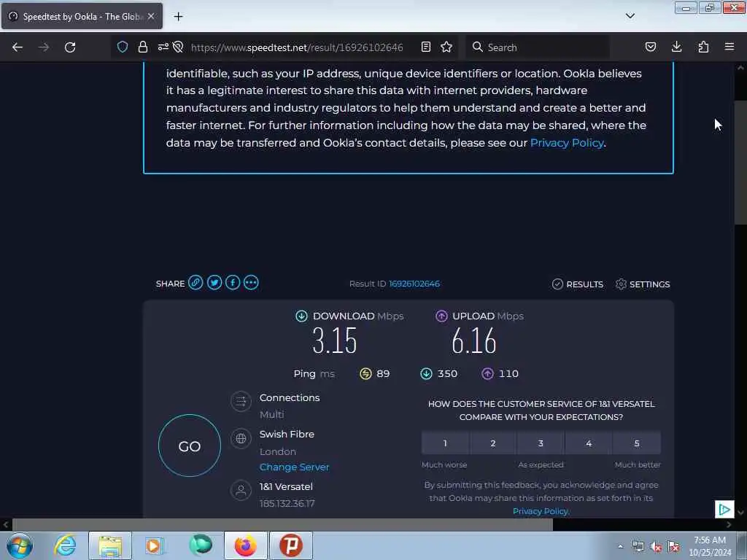
Task: Click the horizontal scrollbar thumb
Action: coord(282,525)
